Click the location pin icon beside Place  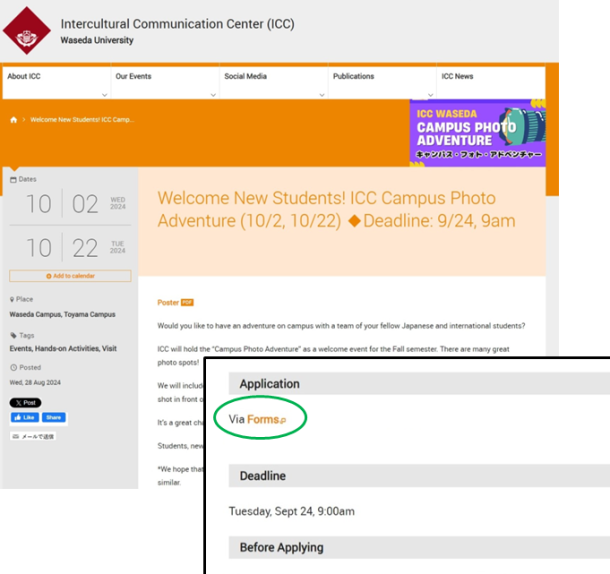point(12,299)
